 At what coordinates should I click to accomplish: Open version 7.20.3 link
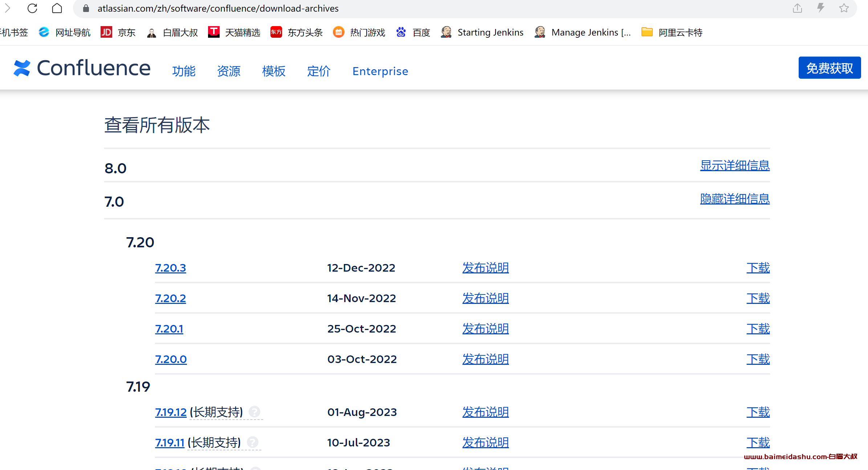pyautogui.click(x=171, y=268)
